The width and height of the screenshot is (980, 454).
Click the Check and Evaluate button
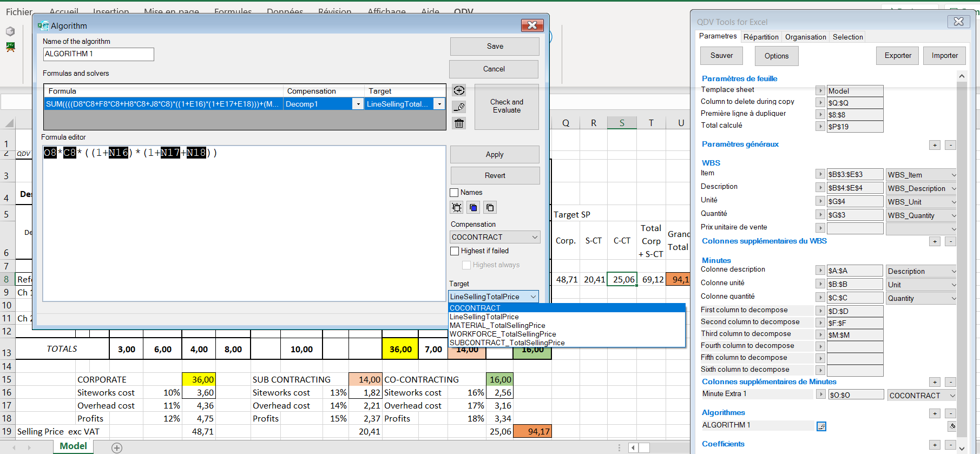[x=507, y=107]
